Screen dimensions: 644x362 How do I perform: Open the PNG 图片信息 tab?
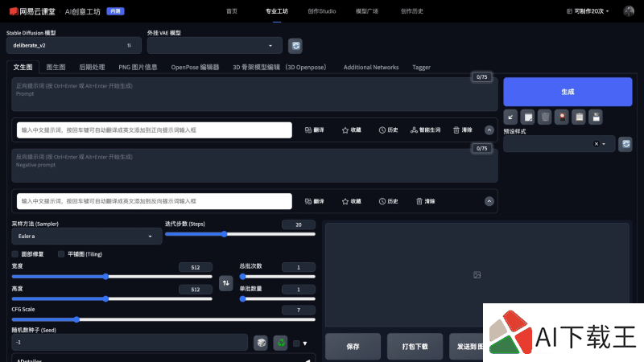point(138,68)
